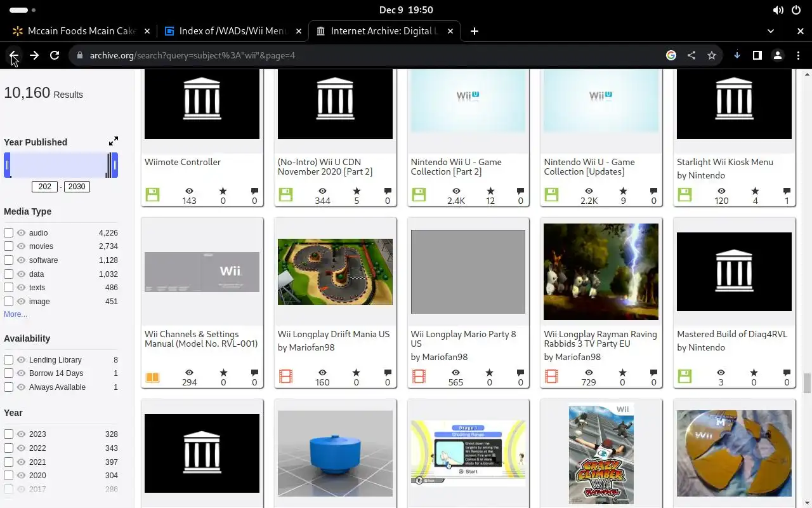This screenshot has width=812, height=508.
Task: Open the tab search dropdown chevron
Action: tap(771, 30)
